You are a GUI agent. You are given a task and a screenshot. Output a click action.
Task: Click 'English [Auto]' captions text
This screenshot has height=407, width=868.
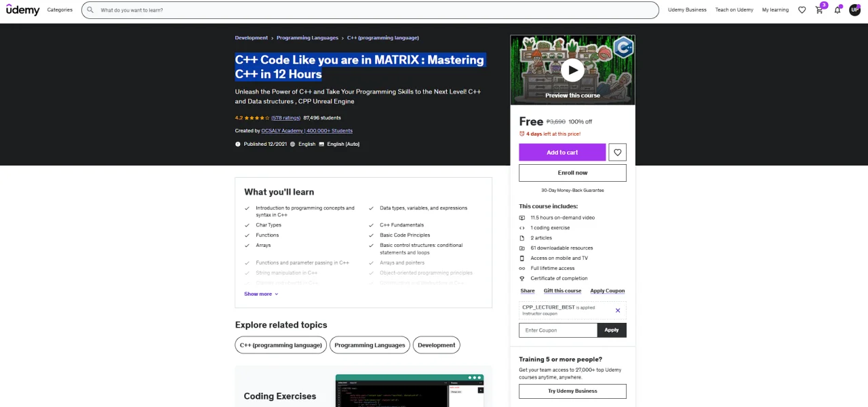click(x=343, y=144)
